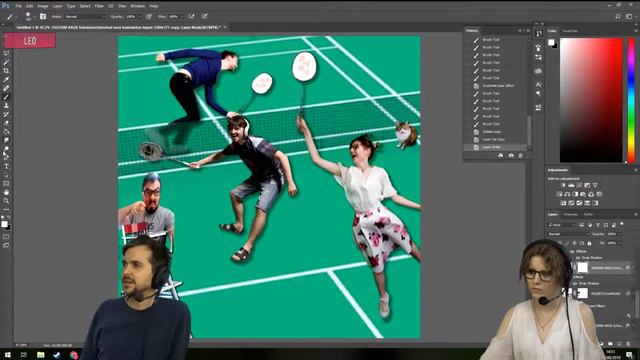Open the brush settings panel from options bar

[x=43, y=16]
